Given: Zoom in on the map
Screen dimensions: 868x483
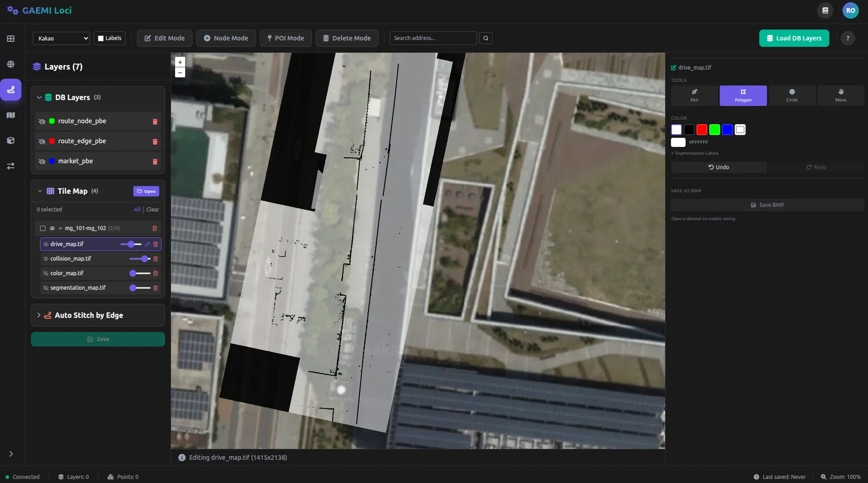Looking at the screenshot, I should click(180, 62).
